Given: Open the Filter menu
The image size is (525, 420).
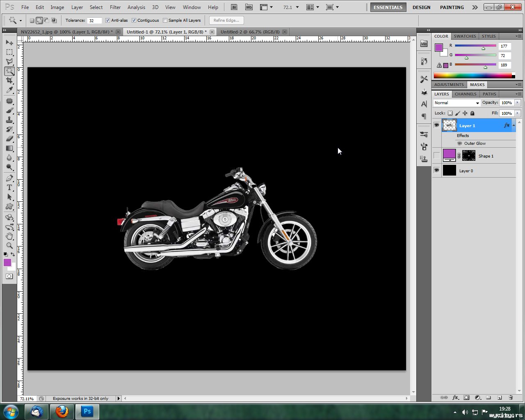Looking at the screenshot, I should click(x=115, y=7).
